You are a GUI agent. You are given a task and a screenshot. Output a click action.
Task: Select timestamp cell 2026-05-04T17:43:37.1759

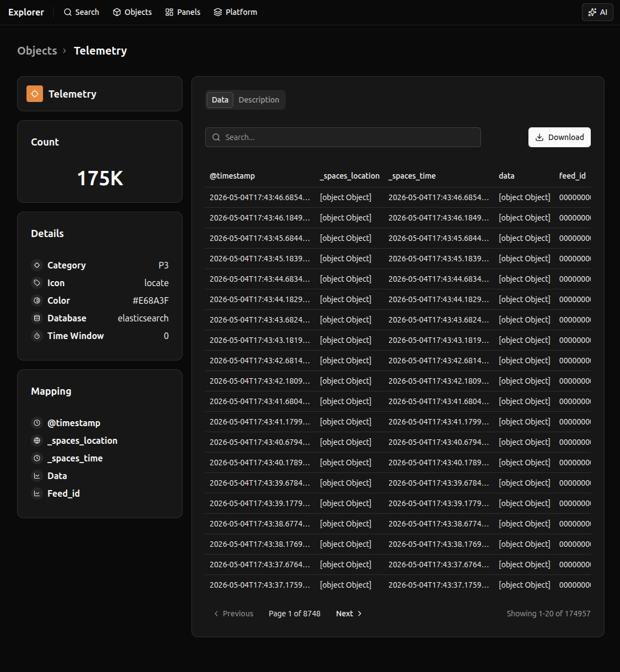(x=260, y=585)
